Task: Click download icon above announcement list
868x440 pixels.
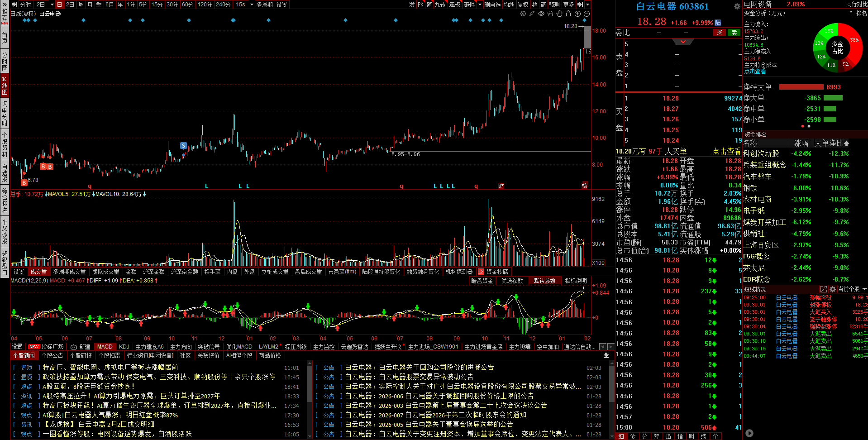Action: 606,356
